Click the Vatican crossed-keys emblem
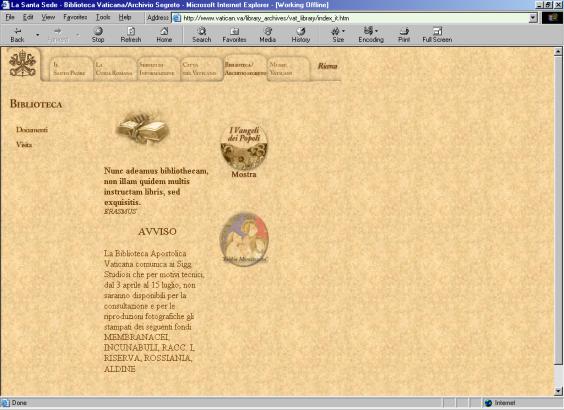This screenshot has width=564, height=410. [22, 64]
